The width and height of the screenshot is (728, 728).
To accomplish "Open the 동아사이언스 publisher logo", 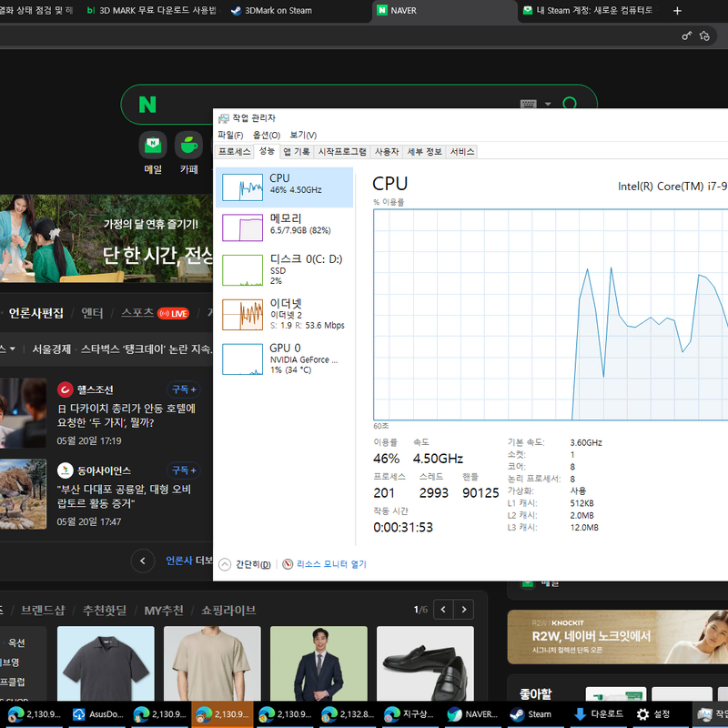I will [66, 470].
